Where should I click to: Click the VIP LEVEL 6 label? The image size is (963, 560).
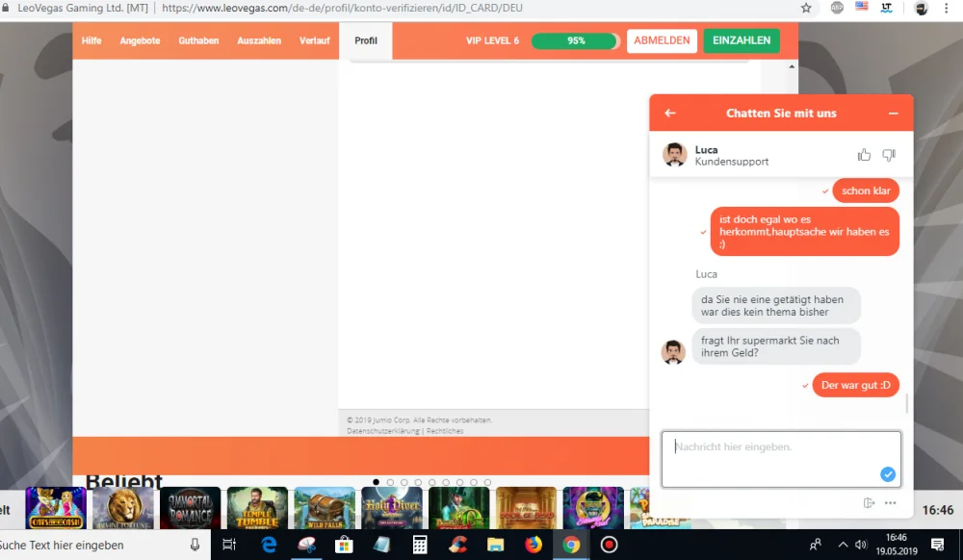pos(492,40)
